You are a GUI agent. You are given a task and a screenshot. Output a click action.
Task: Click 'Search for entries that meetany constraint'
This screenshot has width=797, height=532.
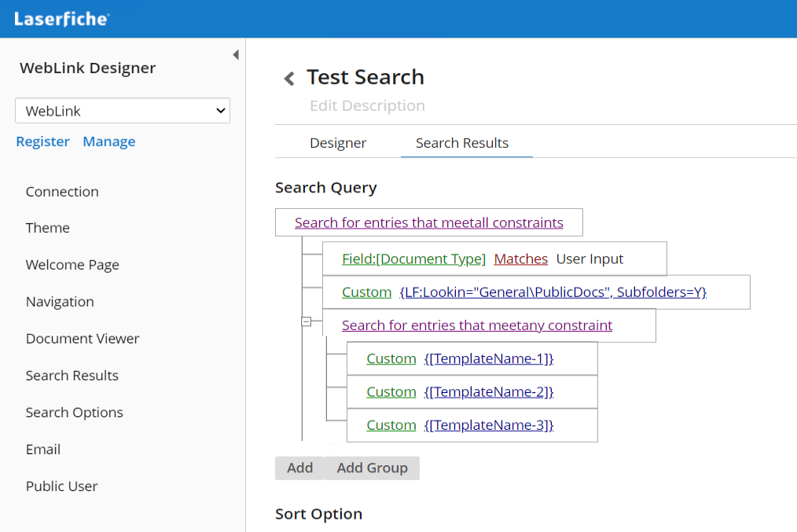click(477, 325)
